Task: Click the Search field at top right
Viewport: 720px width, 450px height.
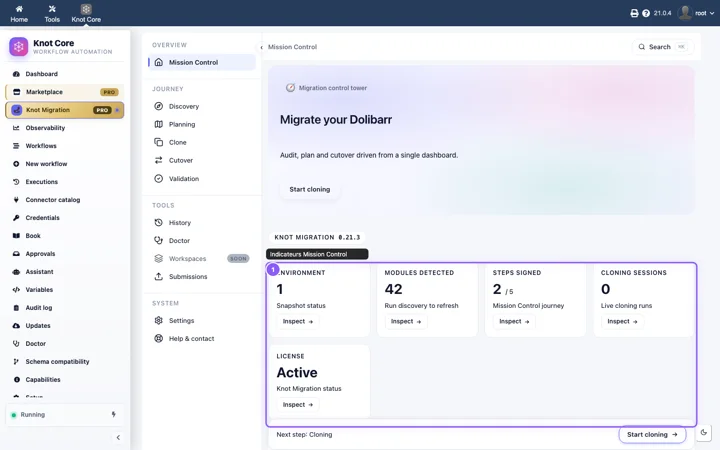Action: coord(663,47)
